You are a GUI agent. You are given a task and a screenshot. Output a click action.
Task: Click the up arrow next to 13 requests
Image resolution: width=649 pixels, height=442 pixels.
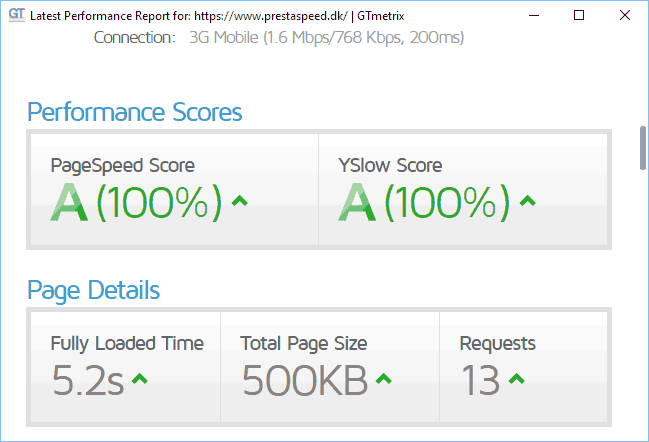pyautogui.click(x=516, y=380)
